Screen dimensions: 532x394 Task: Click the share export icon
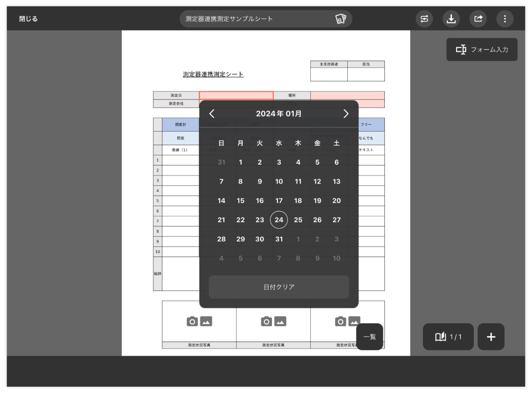click(x=478, y=19)
